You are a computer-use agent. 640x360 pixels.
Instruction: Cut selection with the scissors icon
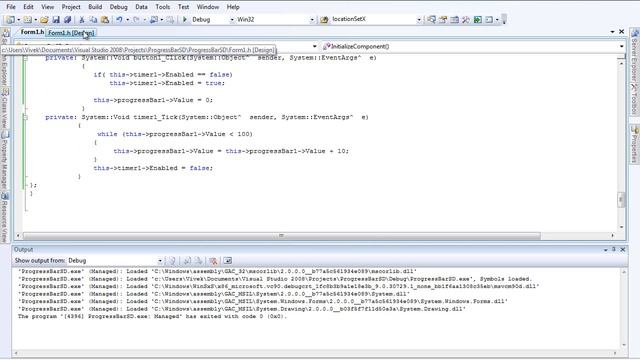(x=82, y=20)
